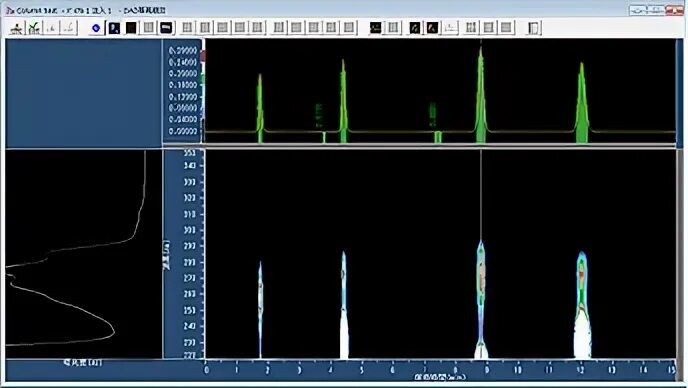Viewport: 688px width, 388px height.
Task: Click the '0.00000' value on absorbance axis
Action: coord(183,131)
